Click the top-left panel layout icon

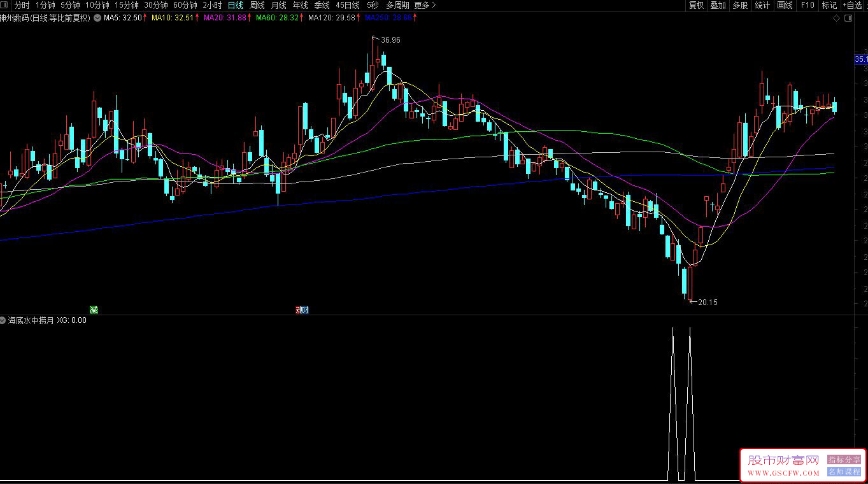[x=4, y=5]
